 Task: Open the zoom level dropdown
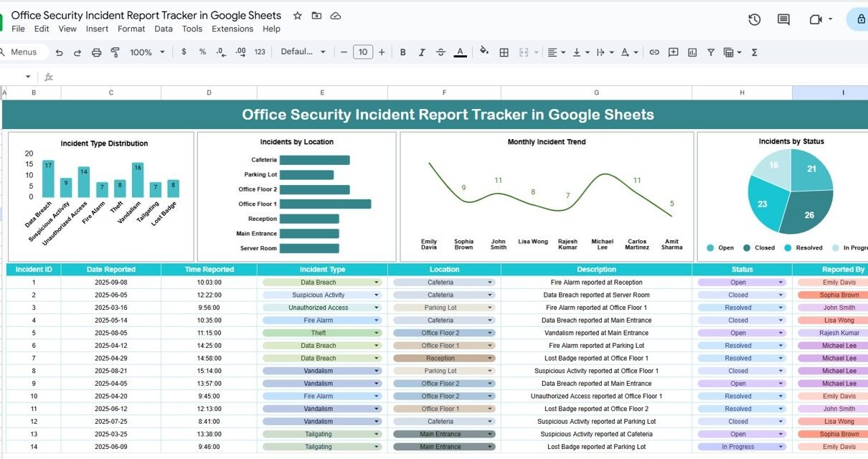147,52
